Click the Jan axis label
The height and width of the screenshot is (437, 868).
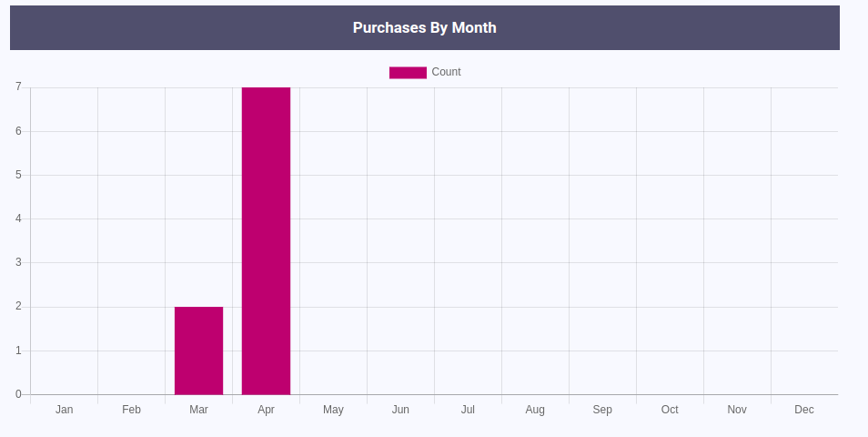(64, 410)
